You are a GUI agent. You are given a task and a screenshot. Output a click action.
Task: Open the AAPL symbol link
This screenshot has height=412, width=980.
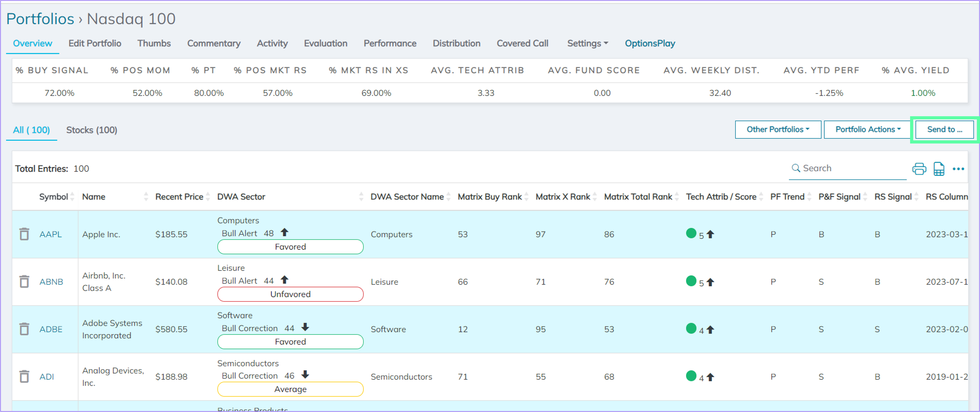click(x=51, y=234)
